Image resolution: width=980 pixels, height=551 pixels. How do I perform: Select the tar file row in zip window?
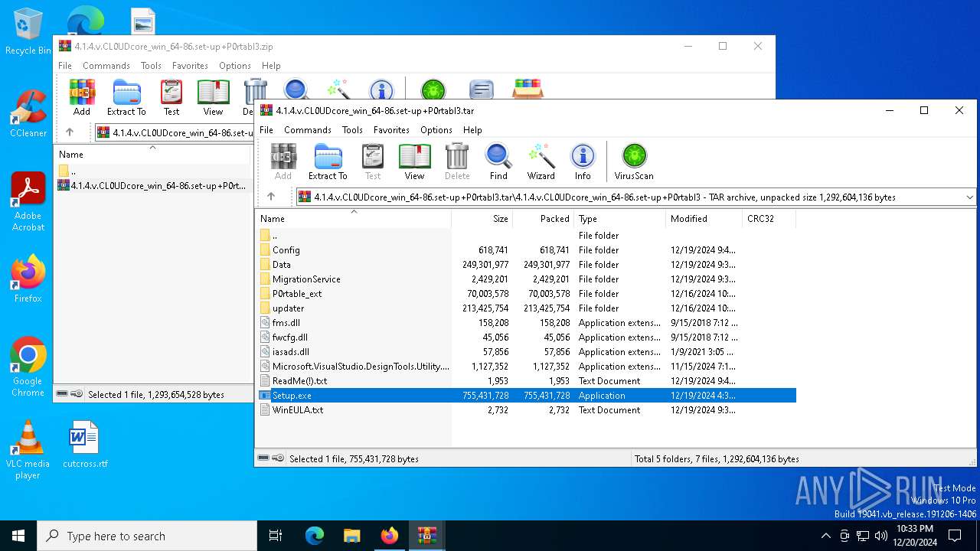click(x=152, y=185)
